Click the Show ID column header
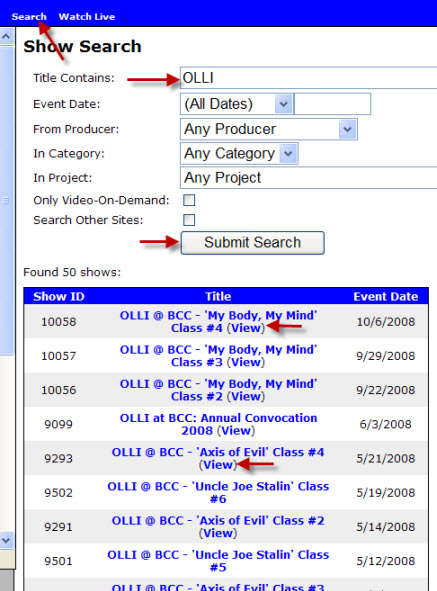Screen dimensions: 437x591 pyautogui.click(x=59, y=297)
